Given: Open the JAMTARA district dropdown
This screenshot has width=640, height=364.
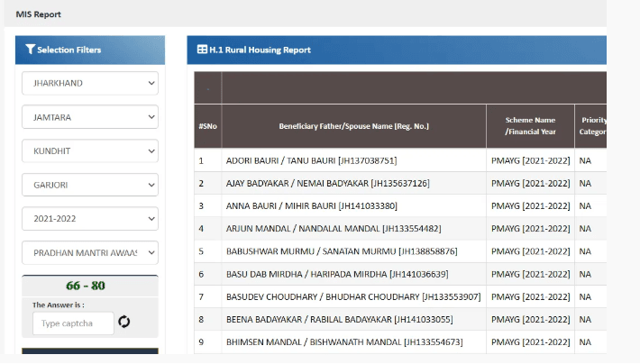Looking at the screenshot, I should 90,117.
